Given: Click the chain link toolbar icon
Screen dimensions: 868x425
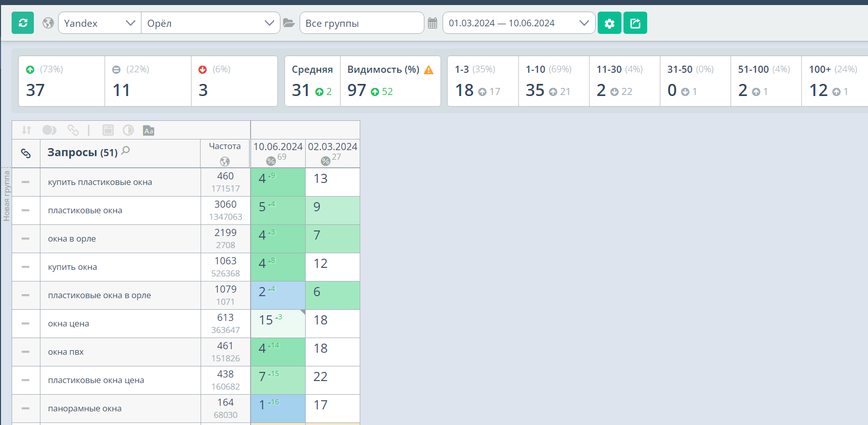Looking at the screenshot, I should 73,130.
